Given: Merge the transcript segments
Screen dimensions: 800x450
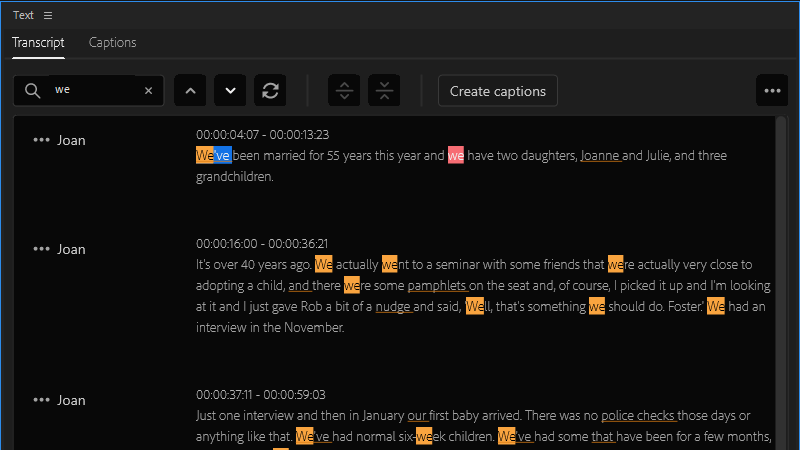Looking at the screenshot, I should (384, 91).
